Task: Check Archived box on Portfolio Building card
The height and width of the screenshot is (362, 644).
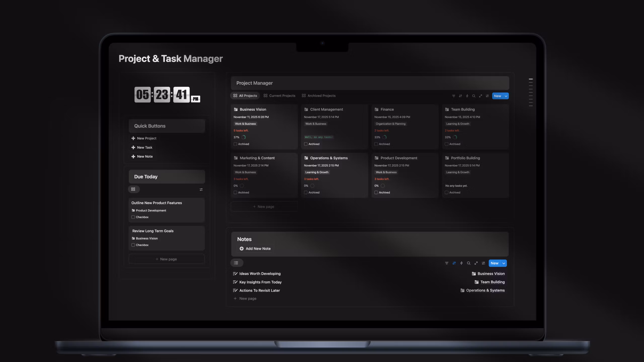Action: click(447, 193)
